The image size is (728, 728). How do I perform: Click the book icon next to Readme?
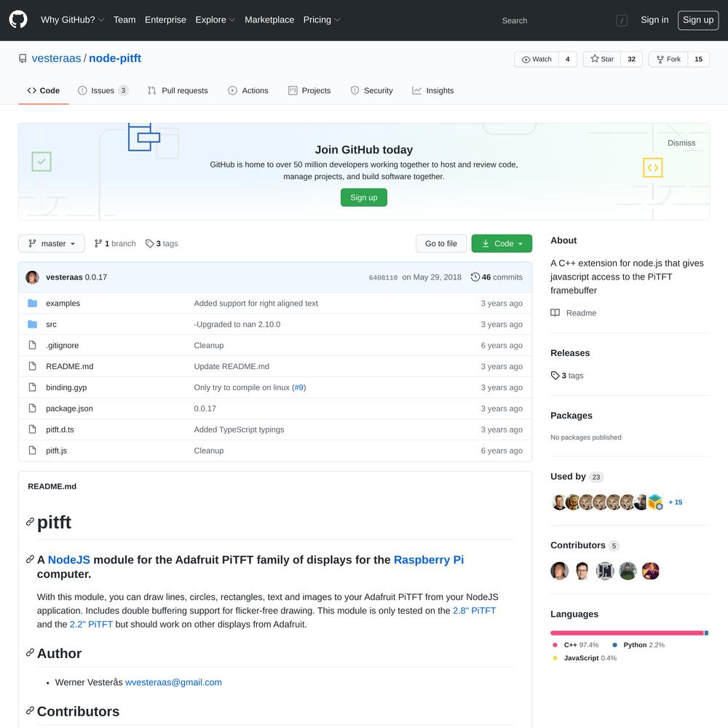pyautogui.click(x=555, y=312)
